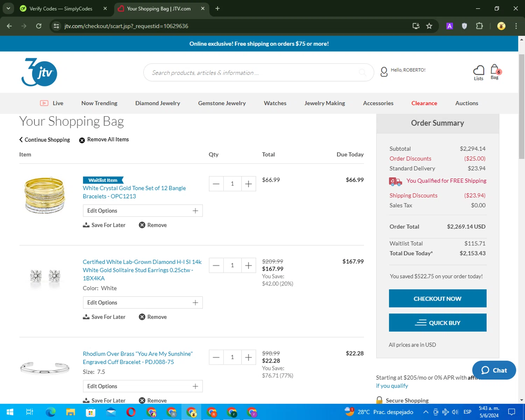The image size is (525, 420).
Task: Expand Edit Options for Bangle Bracelets
Action: (143, 211)
